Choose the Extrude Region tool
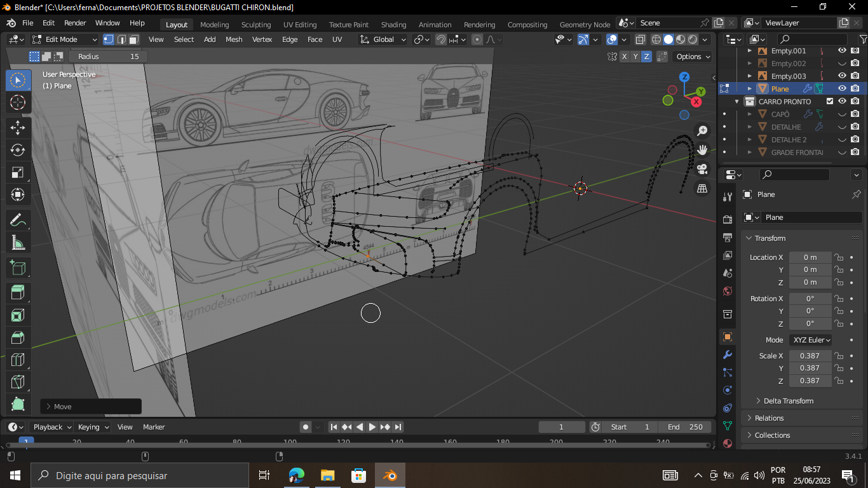This screenshot has width=868, height=488. click(x=18, y=292)
